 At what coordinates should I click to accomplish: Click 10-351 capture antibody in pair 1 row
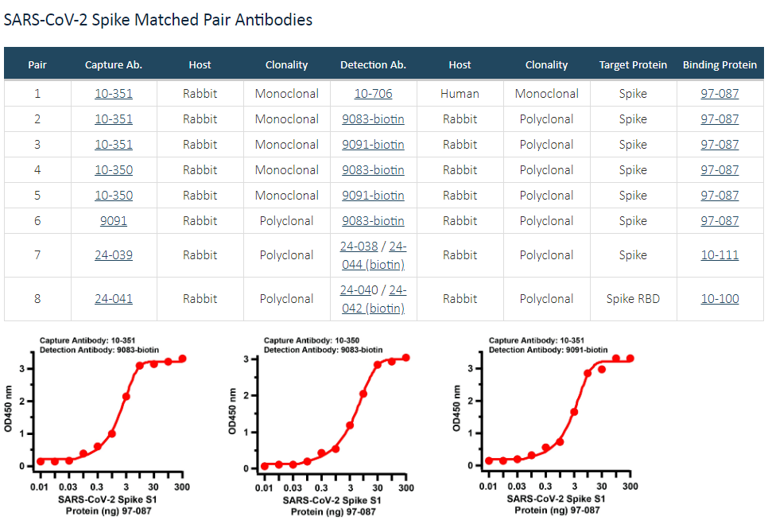click(114, 94)
